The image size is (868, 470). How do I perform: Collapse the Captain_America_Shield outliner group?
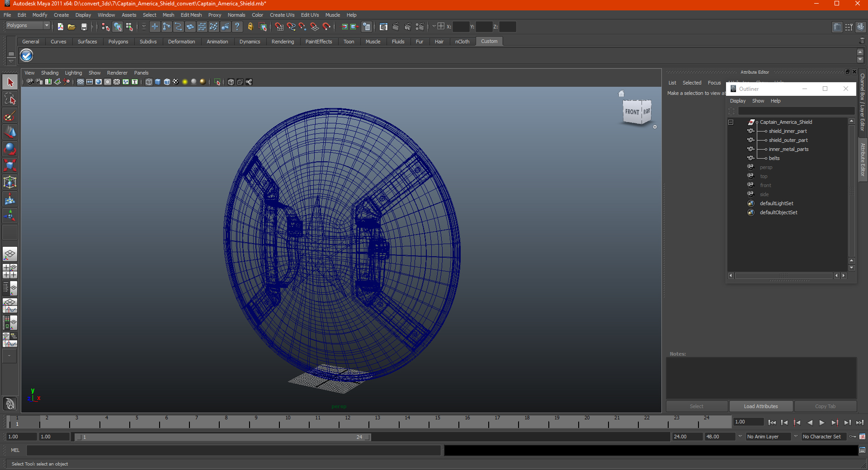pos(731,122)
